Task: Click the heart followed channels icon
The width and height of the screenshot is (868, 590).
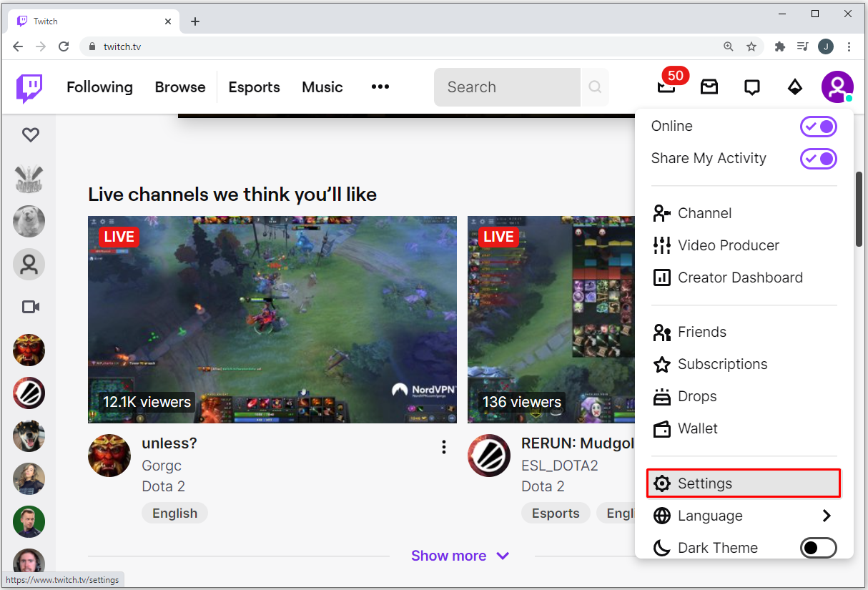Action: click(x=30, y=134)
